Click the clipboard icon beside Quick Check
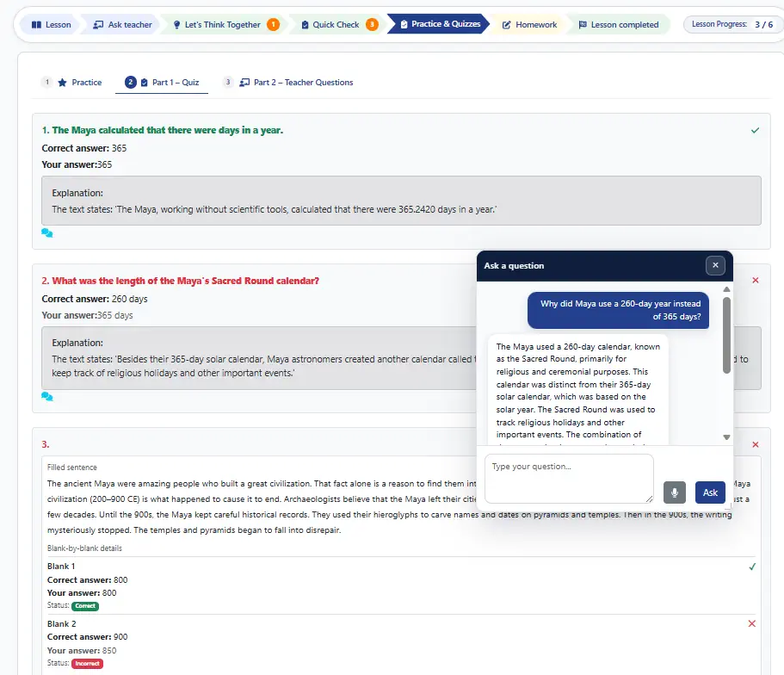 (x=305, y=24)
